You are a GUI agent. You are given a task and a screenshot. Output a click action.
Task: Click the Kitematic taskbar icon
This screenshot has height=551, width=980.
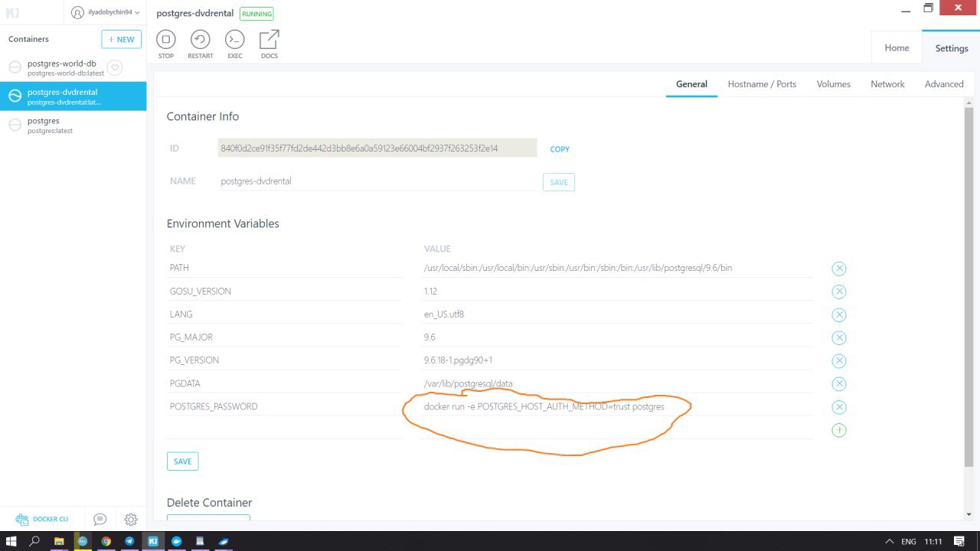(x=153, y=541)
